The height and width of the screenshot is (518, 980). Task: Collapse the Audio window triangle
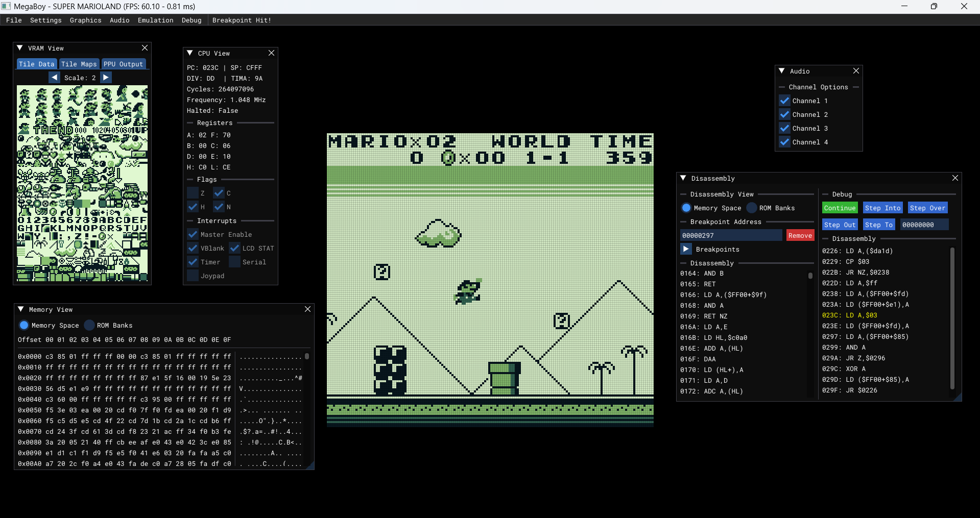[x=782, y=71]
